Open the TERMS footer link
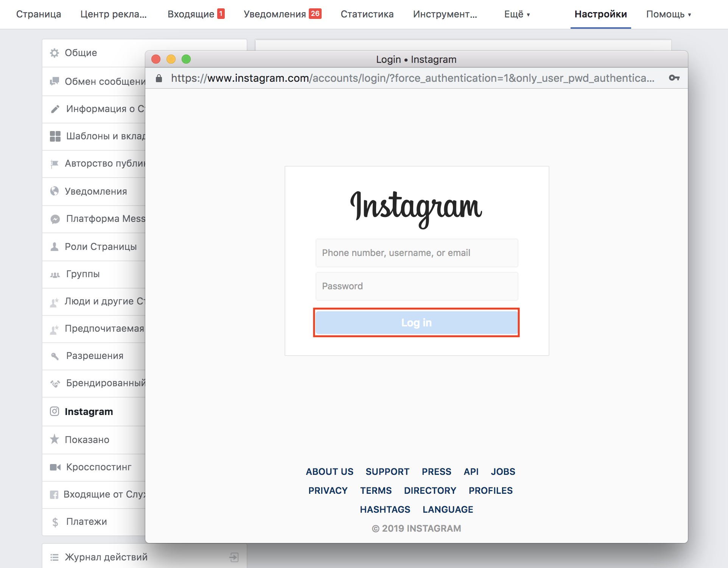The width and height of the screenshot is (728, 568). [x=376, y=490]
